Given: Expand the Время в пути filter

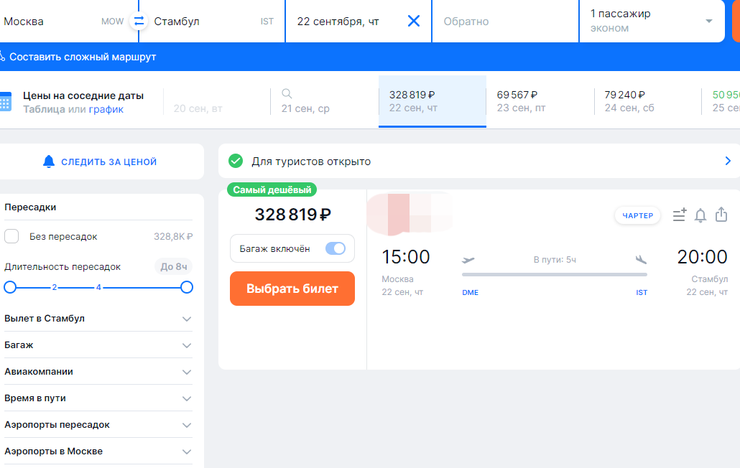Looking at the screenshot, I should click(186, 398).
